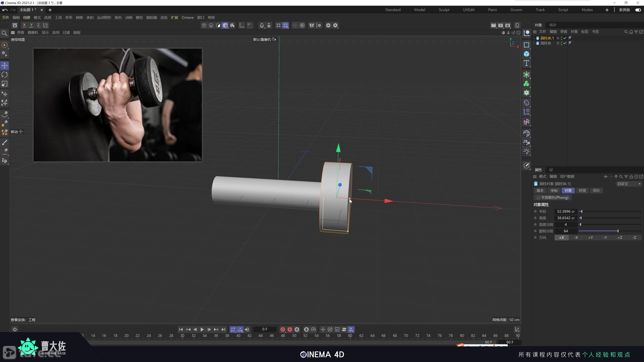Toggle the 新界面 switch

[638, 10]
